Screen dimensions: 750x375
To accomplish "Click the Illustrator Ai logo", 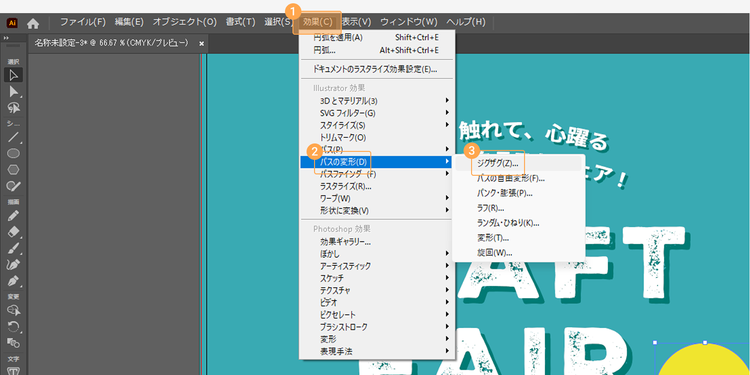I will [x=12, y=22].
